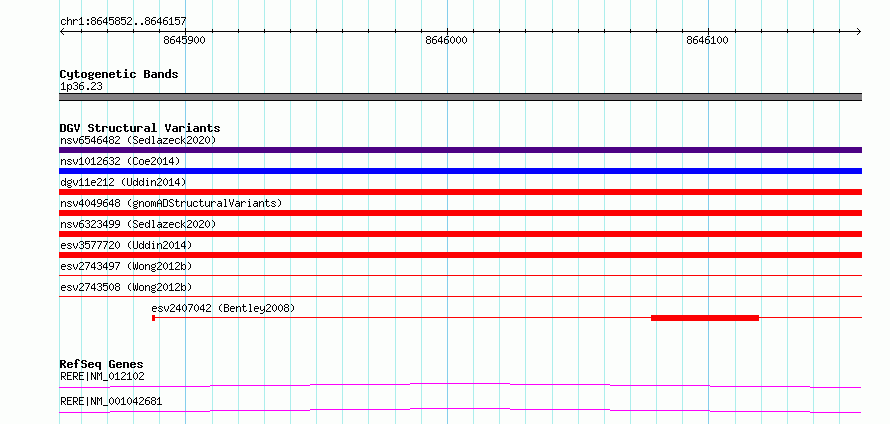890x424 pixels.
Task: Click the DGV Structural Variants track title
Action: pyautogui.click(x=140, y=128)
